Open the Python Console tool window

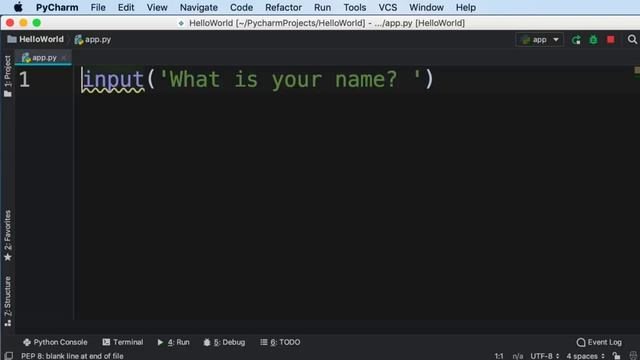pyautogui.click(x=55, y=342)
